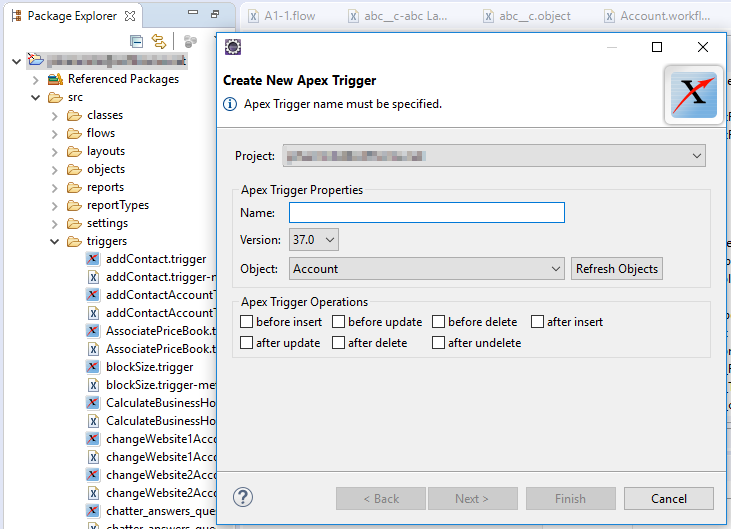Enable the before insert checkbox
Viewport: 731px width, 529px height.
[x=246, y=322]
